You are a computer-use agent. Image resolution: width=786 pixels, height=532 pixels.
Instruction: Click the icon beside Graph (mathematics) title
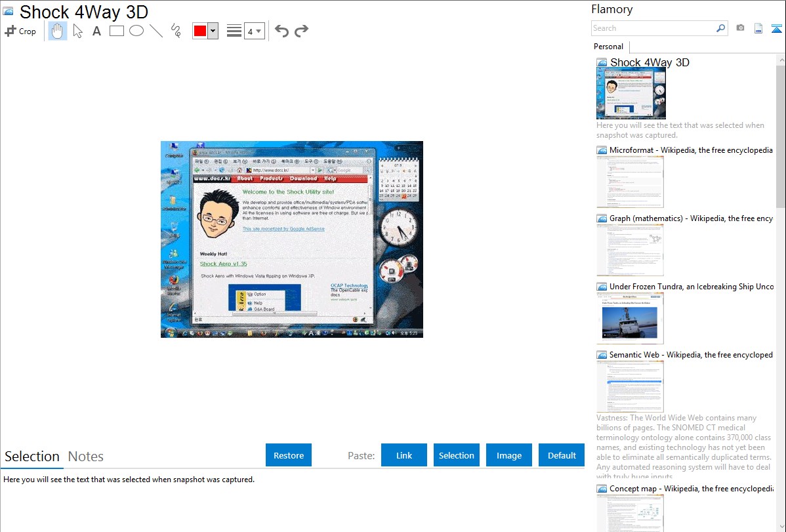pos(602,218)
